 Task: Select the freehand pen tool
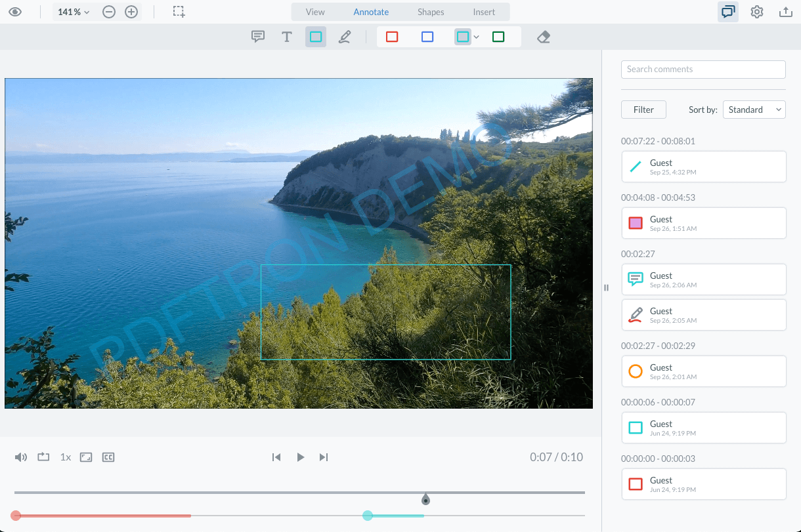coord(345,37)
